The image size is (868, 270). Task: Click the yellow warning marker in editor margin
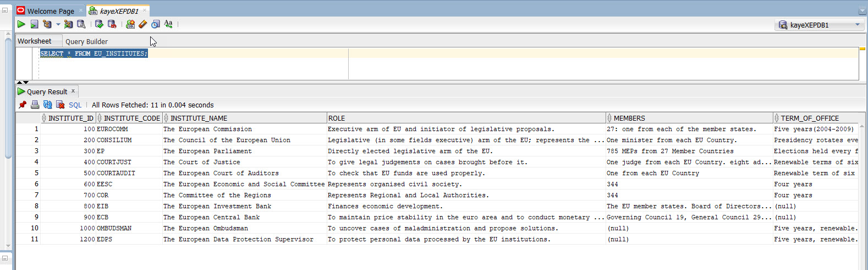[862, 49]
